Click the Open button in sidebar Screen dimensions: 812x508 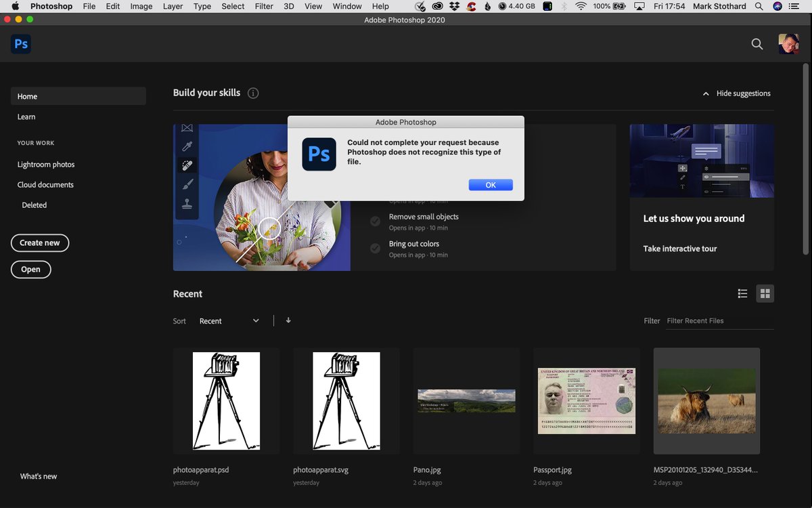point(30,269)
